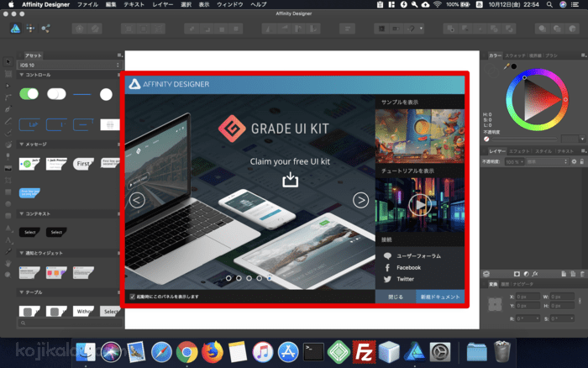Switch to the ナビゲータ tab
This screenshot has width=588, height=368.
point(522,284)
